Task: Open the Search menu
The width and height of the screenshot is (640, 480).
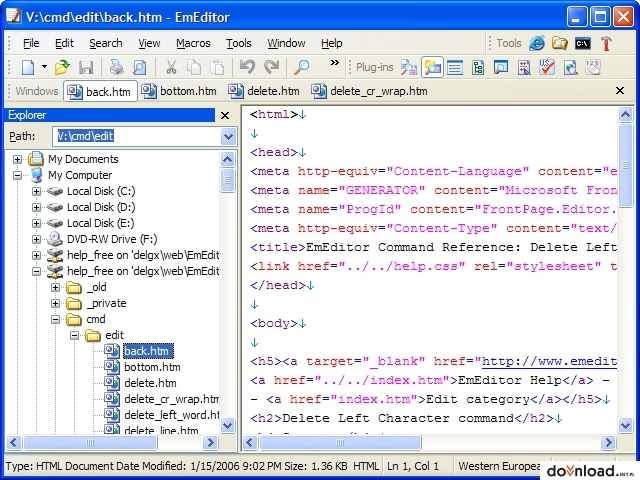Action: pyautogui.click(x=106, y=43)
